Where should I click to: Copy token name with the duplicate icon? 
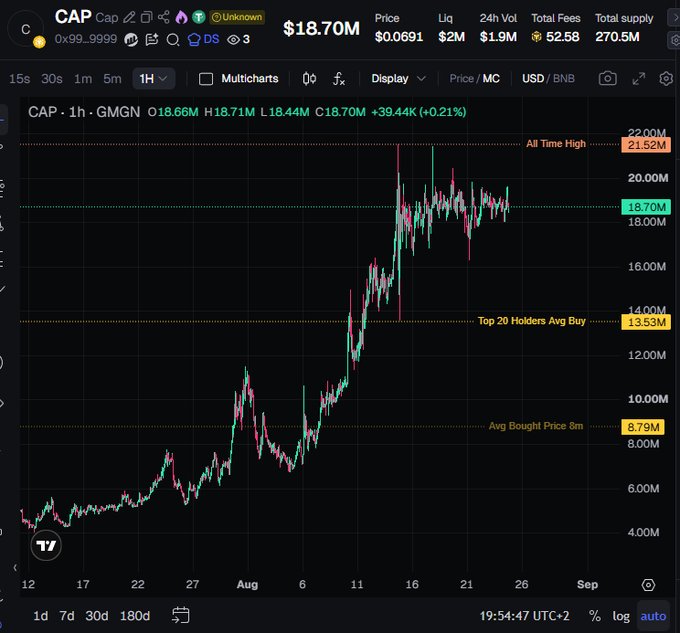[147, 17]
